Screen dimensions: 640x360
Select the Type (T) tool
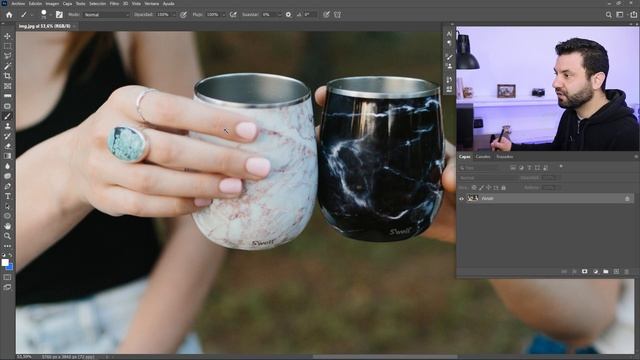7,196
